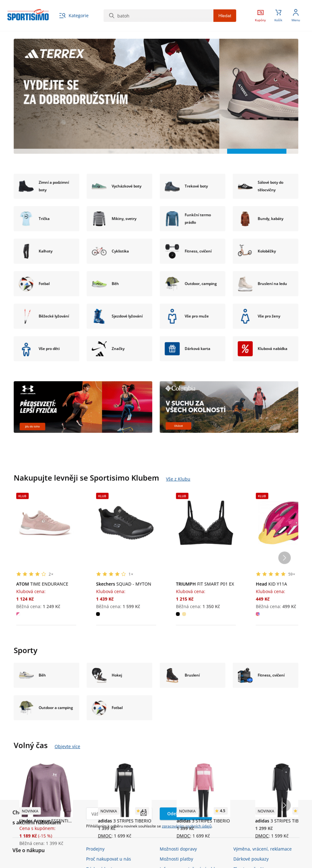Expand the Kategorie menu
Image resolution: width=312 pixels, height=868 pixels.
pyautogui.click(x=74, y=16)
